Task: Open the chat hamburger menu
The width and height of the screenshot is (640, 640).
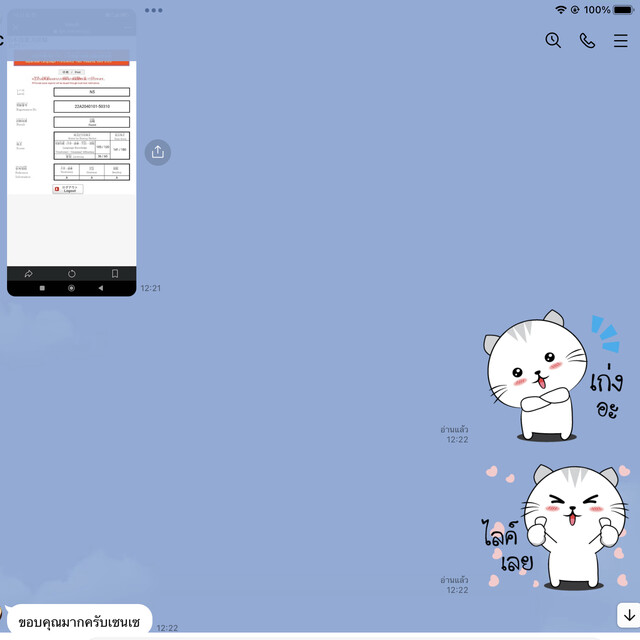Action: (x=621, y=41)
